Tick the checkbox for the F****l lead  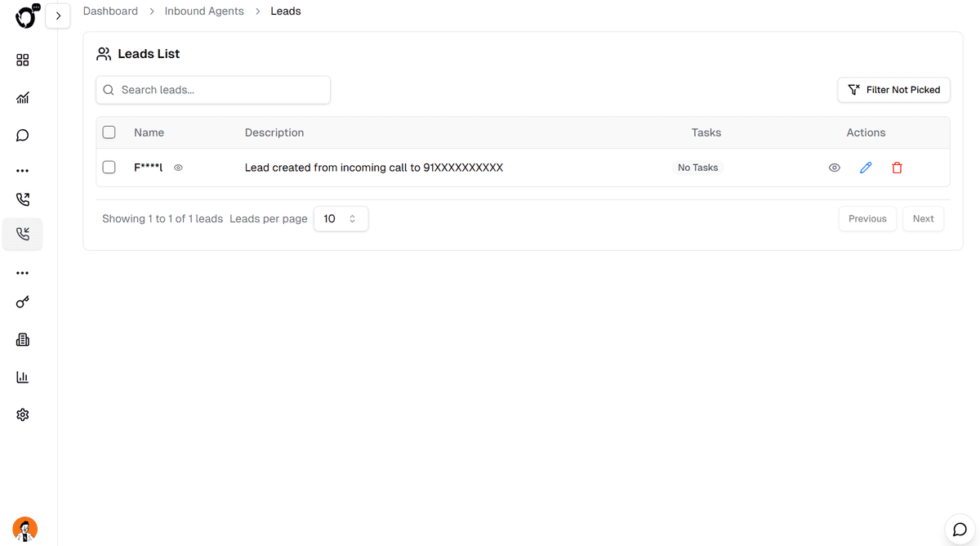tap(109, 168)
